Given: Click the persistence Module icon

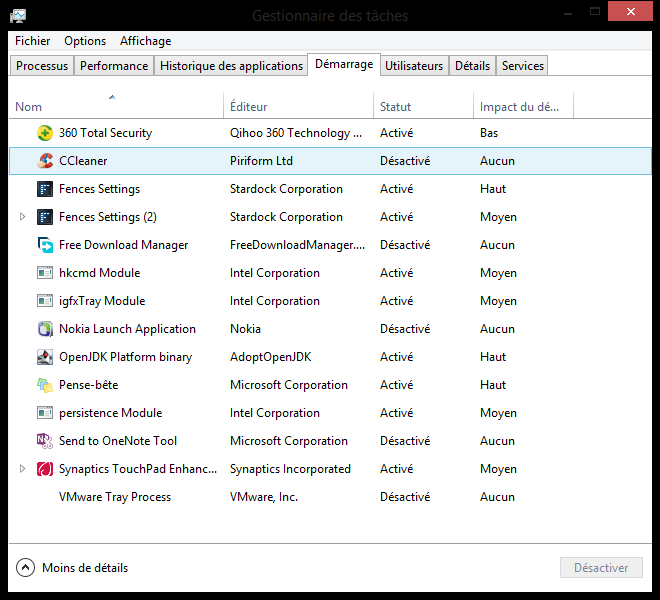Looking at the screenshot, I should pyautogui.click(x=45, y=413).
